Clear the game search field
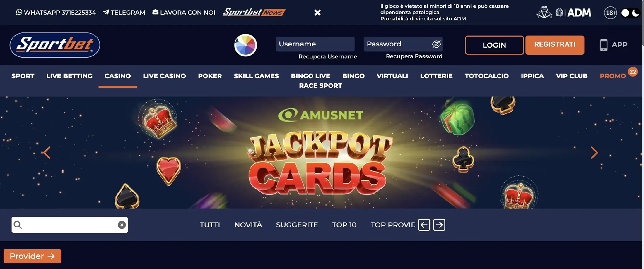 (122, 225)
